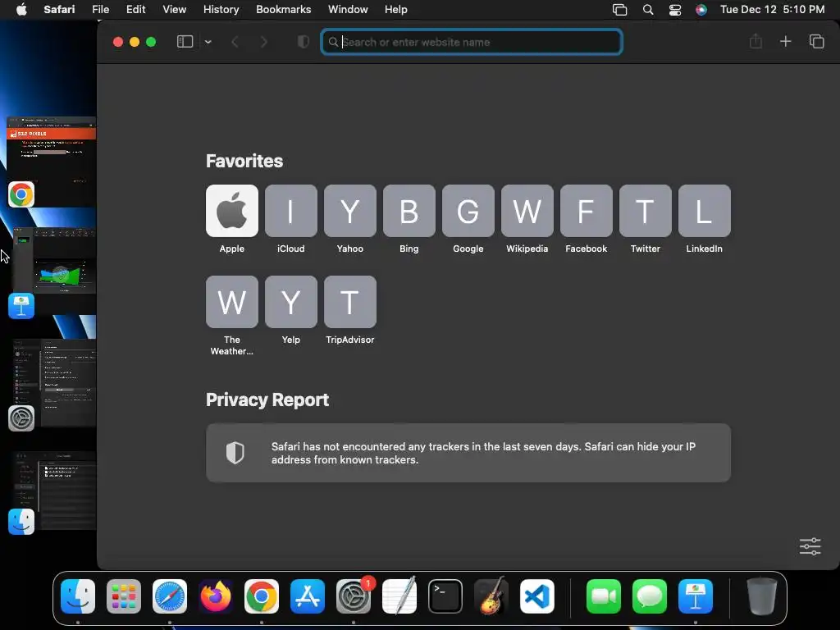
Task: Switch to System Settings window in Stage Manager
Action: tap(52, 385)
